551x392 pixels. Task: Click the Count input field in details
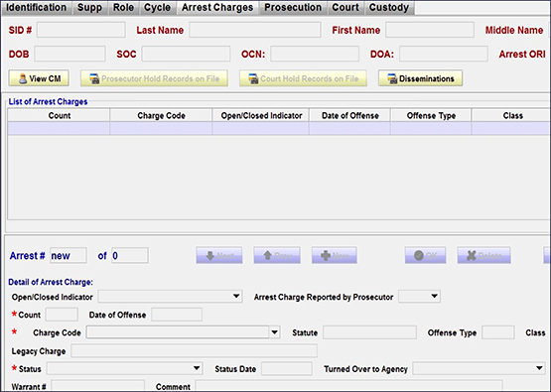tap(62, 315)
